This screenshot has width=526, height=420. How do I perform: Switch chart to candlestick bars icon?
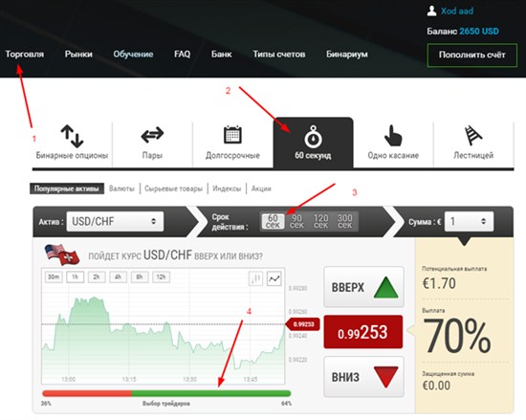point(255,278)
